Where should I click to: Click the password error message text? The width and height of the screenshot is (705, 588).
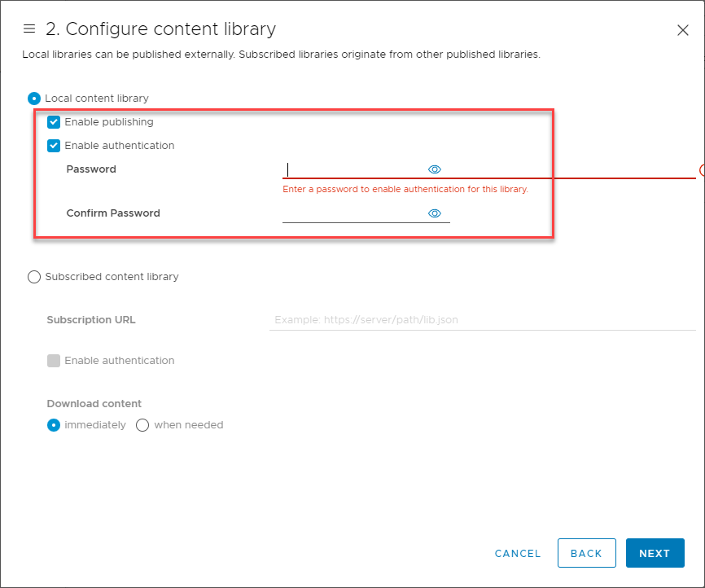pos(405,190)
